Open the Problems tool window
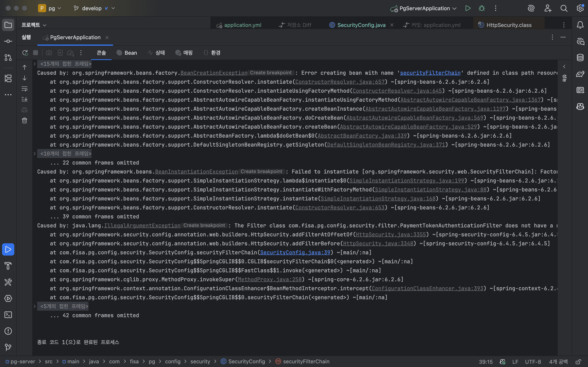 8,331
